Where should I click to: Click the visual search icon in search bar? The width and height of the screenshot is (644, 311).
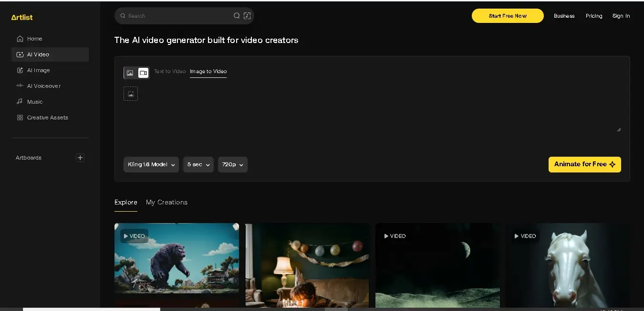247,16
